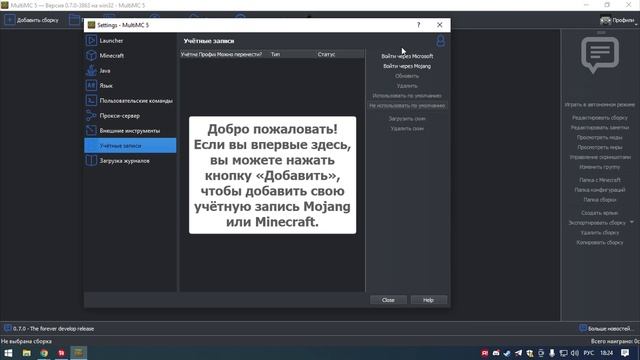Click the question mark help button
Image resolution: width=640 pixels, height=360 pixels.
tap(418, 25)
